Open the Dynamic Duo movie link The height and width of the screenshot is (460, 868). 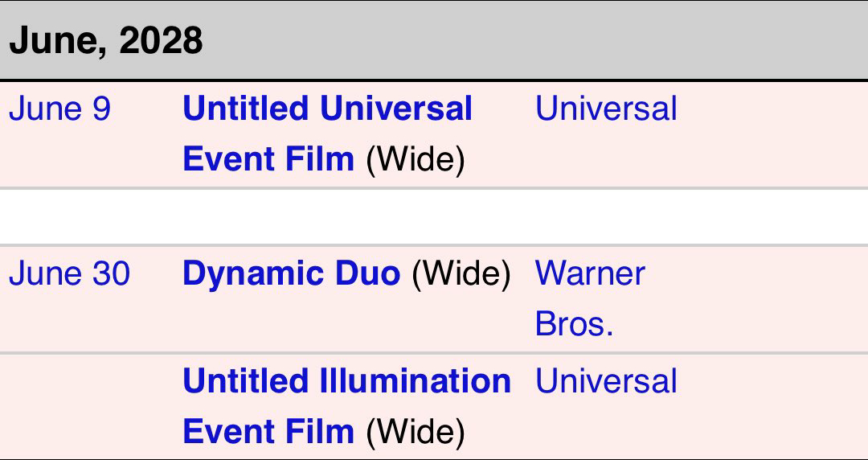coord(291,274)
